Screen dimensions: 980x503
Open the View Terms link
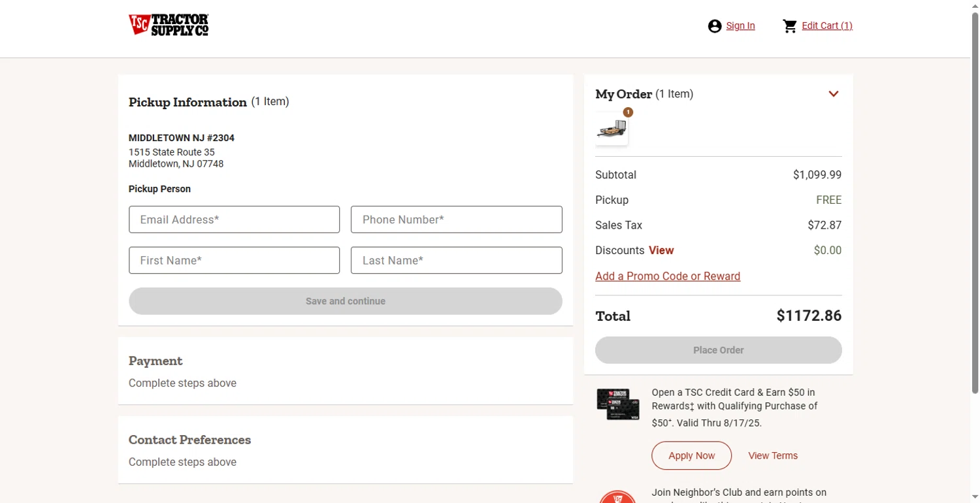pyautogui.click(x=773, y=456)
